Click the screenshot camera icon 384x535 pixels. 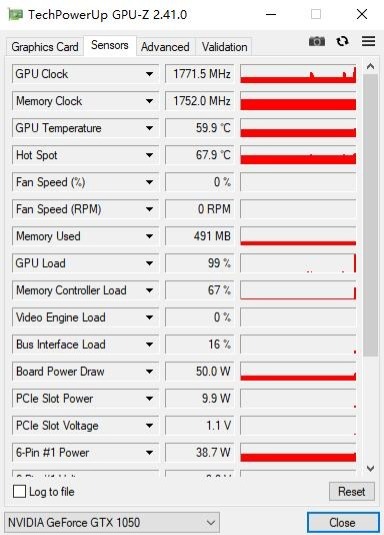[x=317, y=41]
